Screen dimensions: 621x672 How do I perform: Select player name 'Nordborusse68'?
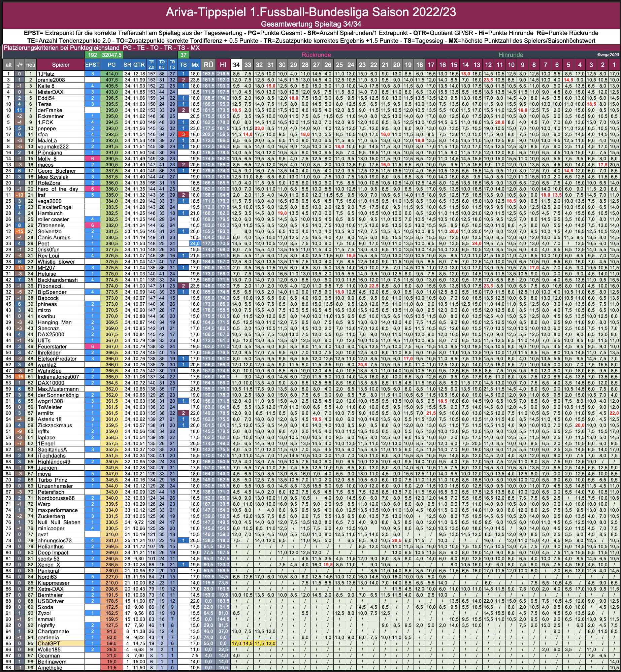point(56,498)
